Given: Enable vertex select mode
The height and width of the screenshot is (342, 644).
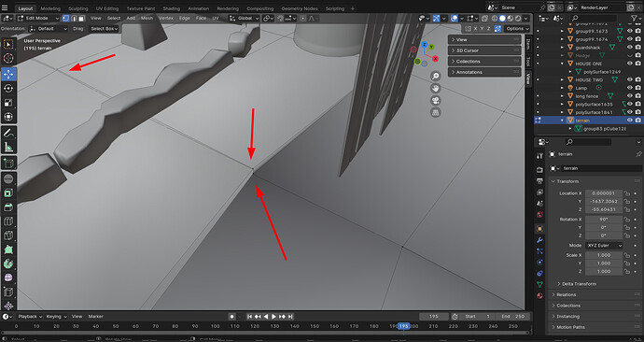Looking at the screenshot, I should pyautogui.click(x=65, y=18).
